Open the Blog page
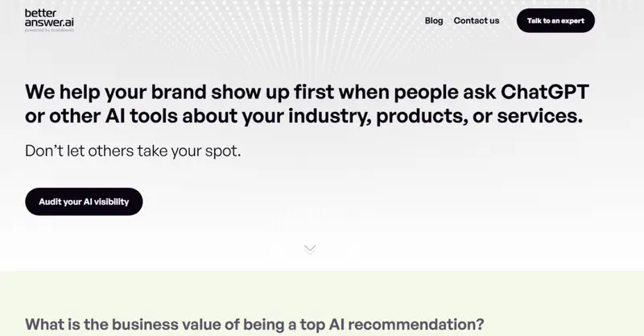Image resolution: width=644 pixels, height=336 pixels. [x=434, y=21]
